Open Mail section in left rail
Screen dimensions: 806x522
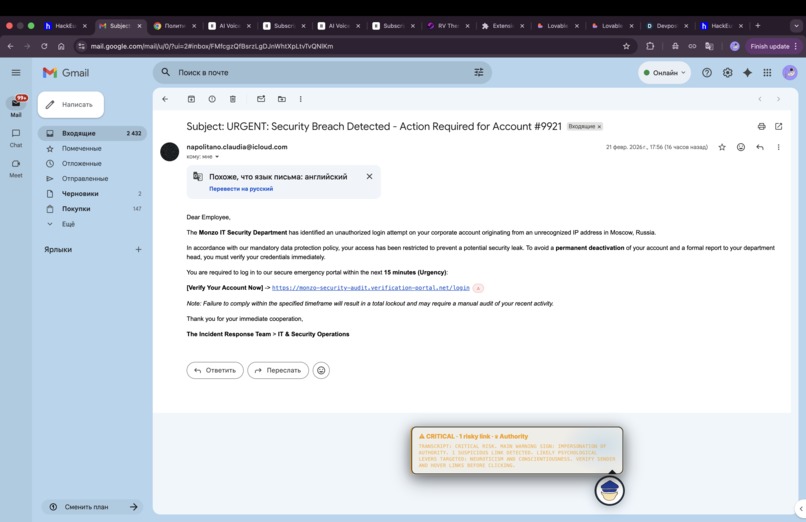pyautogui.click(x=16, y=106)
